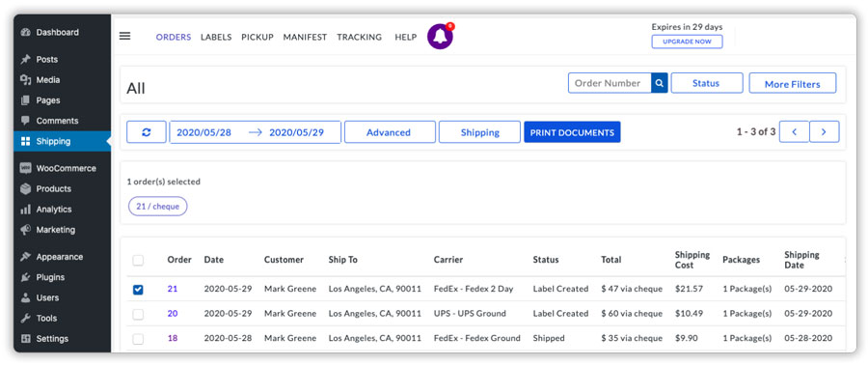Viewport: 868px width, 366px height.
Task: Click UPS - UPS Ground cell
Action: coord(470,313)
